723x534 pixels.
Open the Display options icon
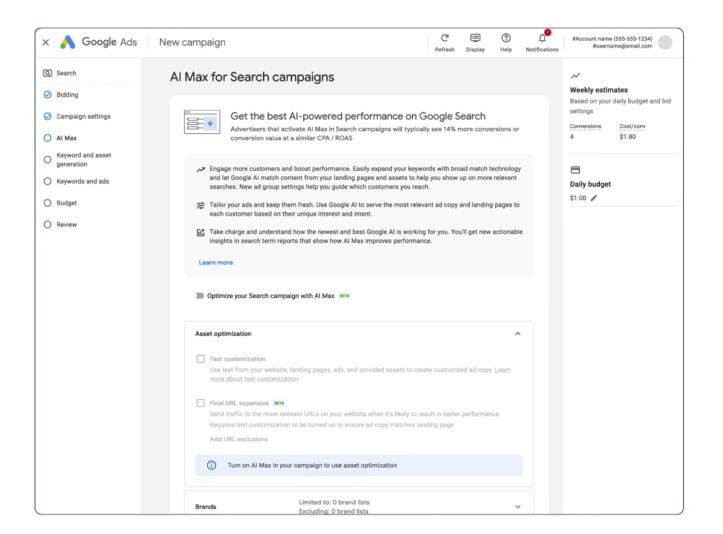coord(475,38)
